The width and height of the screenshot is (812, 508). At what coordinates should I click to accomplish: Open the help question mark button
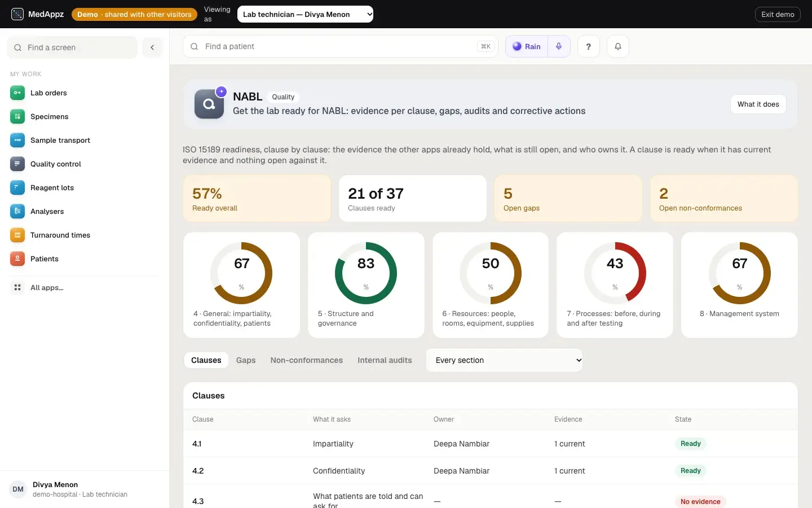click(588, 46)
